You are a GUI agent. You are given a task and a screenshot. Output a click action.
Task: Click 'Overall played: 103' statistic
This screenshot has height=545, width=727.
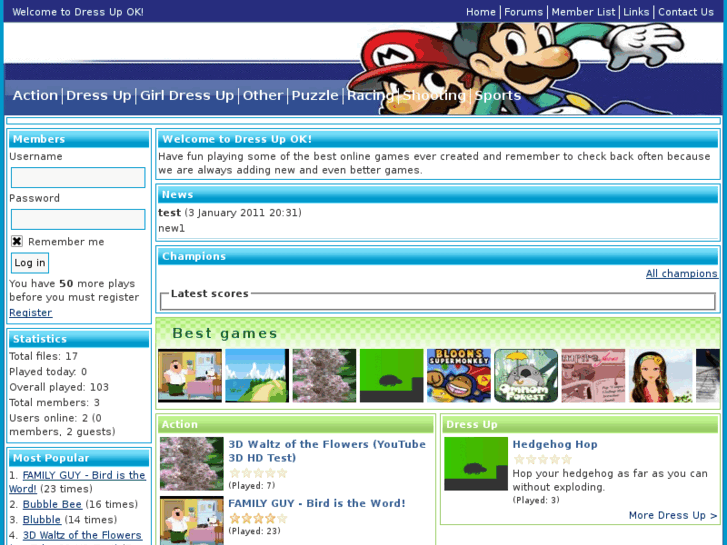pyautogui.click(x=59, y=387)
